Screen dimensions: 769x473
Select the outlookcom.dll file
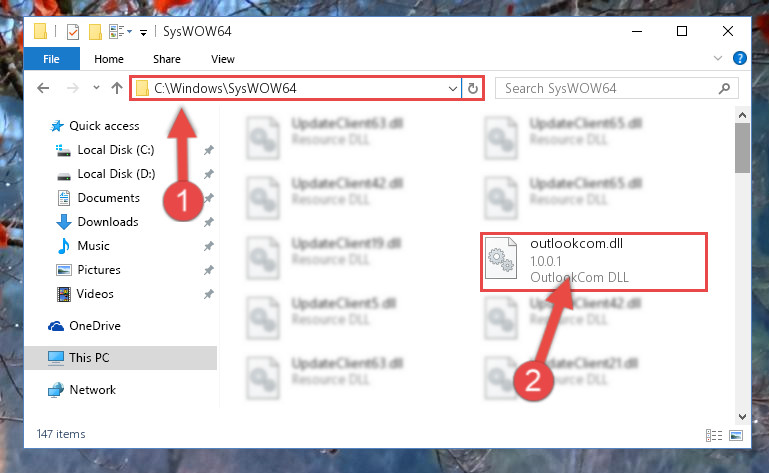tap(594, 261)
